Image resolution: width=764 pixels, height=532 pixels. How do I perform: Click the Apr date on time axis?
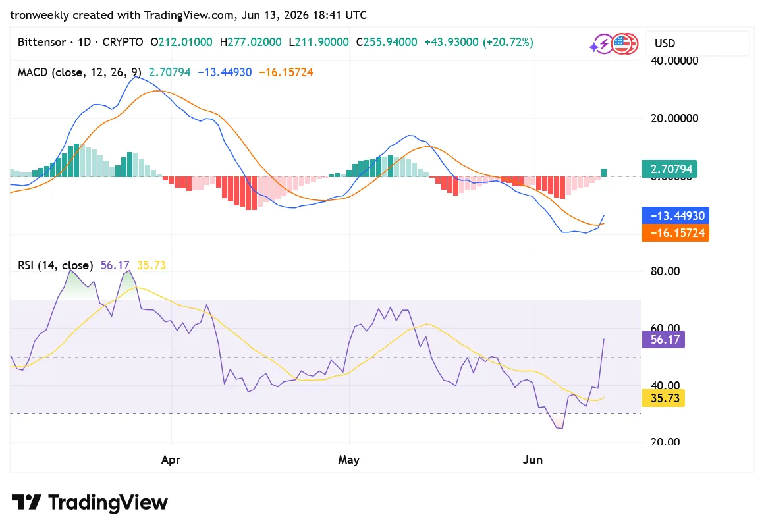click(x=171, y=460)
